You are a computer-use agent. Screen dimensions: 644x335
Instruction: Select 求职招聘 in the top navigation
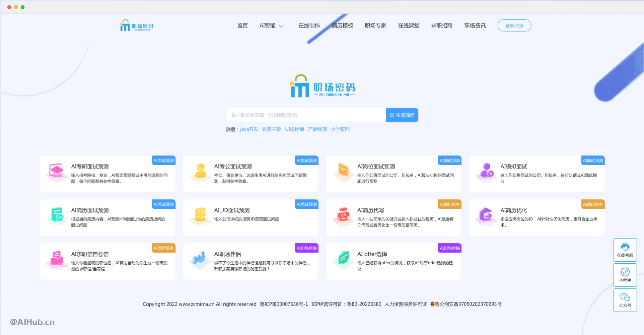click(x=441, y=25)
